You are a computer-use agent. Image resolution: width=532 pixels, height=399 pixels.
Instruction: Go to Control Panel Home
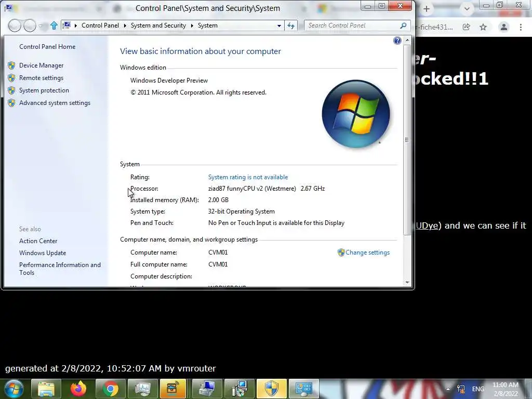[47, 46]
